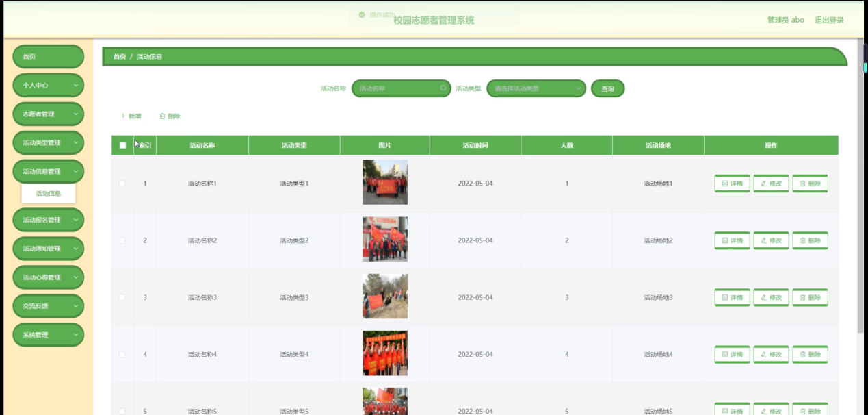Tick the checkbox for row 活动名称1
868x415 pixels.
pyautogui.click(x=122, y=184)
